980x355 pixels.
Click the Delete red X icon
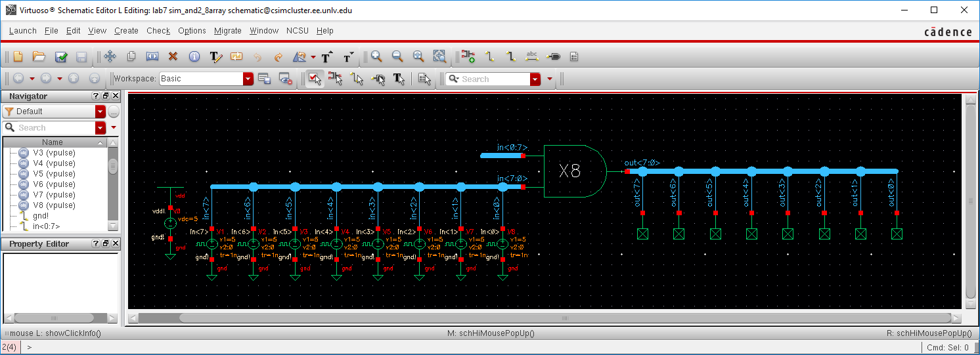[x=173, y=57]
